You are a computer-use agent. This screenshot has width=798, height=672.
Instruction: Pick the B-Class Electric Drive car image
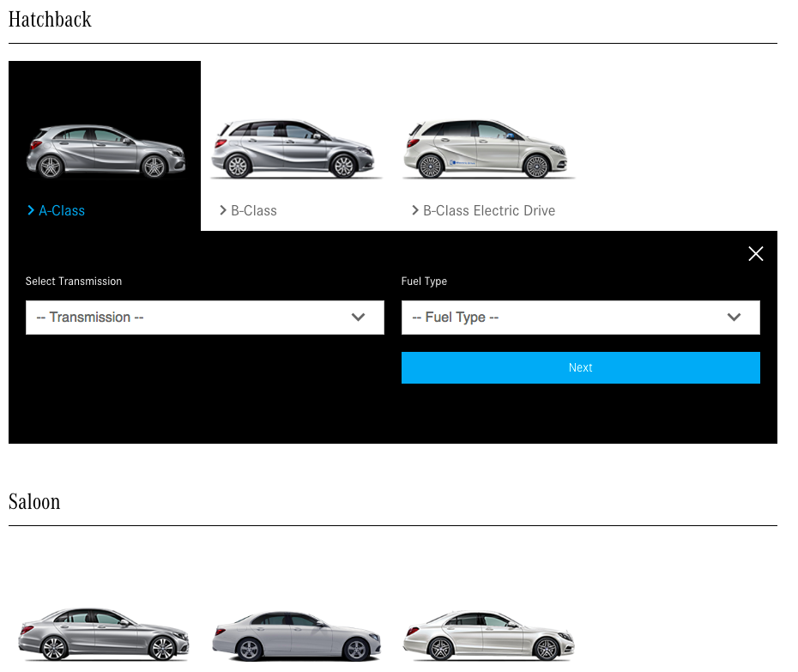487,149
